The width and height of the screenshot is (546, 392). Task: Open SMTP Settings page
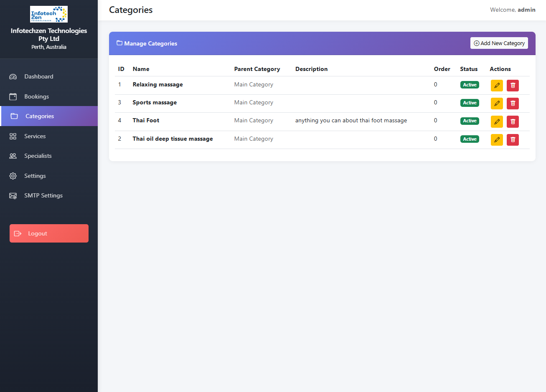pyautogui.click(x=43, y=195)
